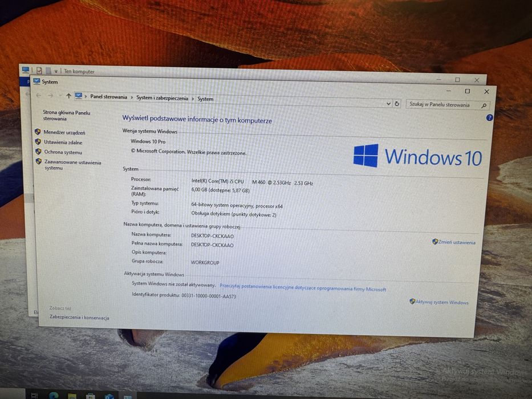
Task: Open recent locations dropdown beside the Forward arrow
Action: tap(60, 96)
